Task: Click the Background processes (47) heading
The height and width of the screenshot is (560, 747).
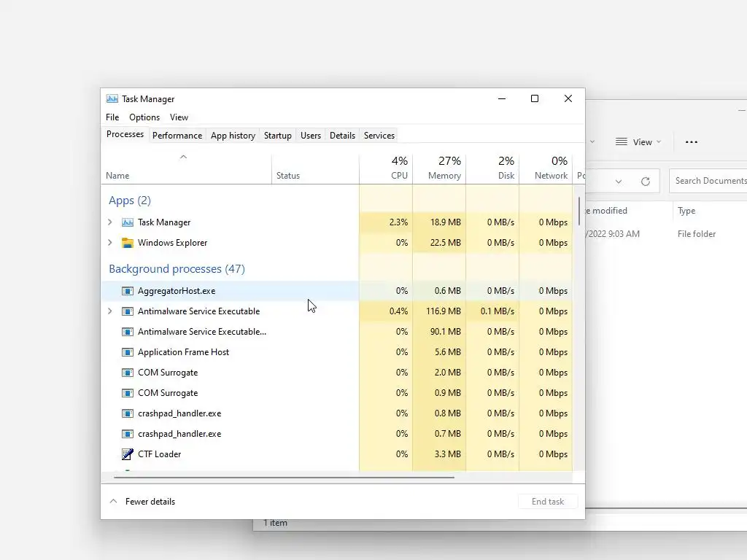Action: [x=177, y=269]
